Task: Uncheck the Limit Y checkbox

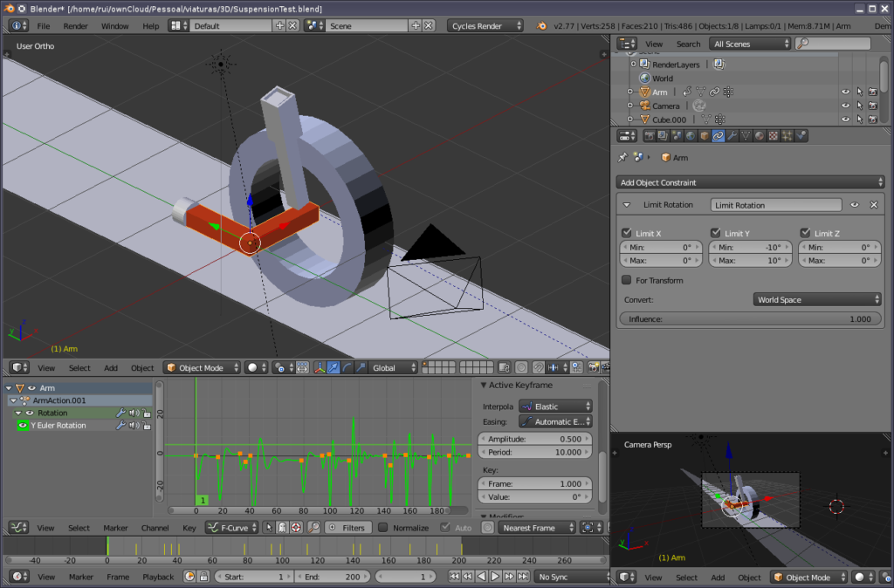Action: pyautogui.click(x=715, y=233)
